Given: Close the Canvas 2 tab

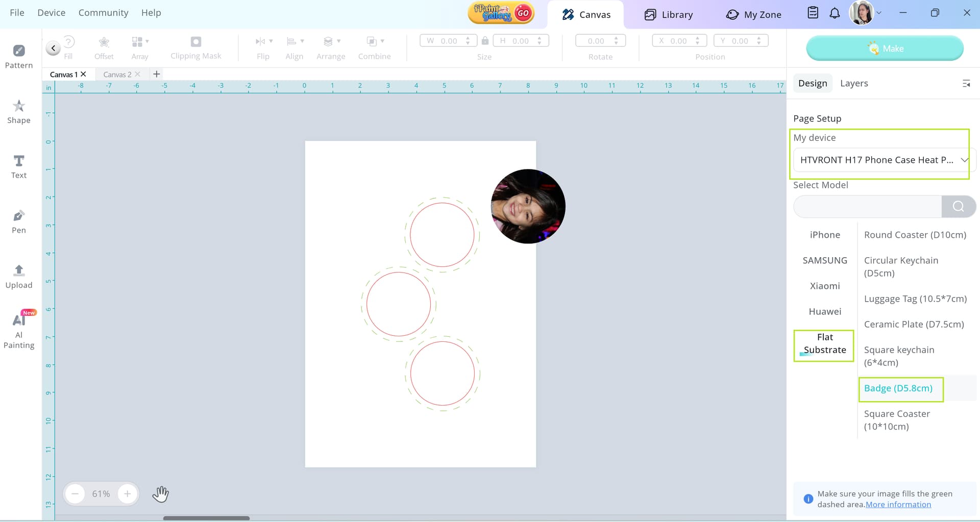Looking at the screenshot, I should 137,74.
